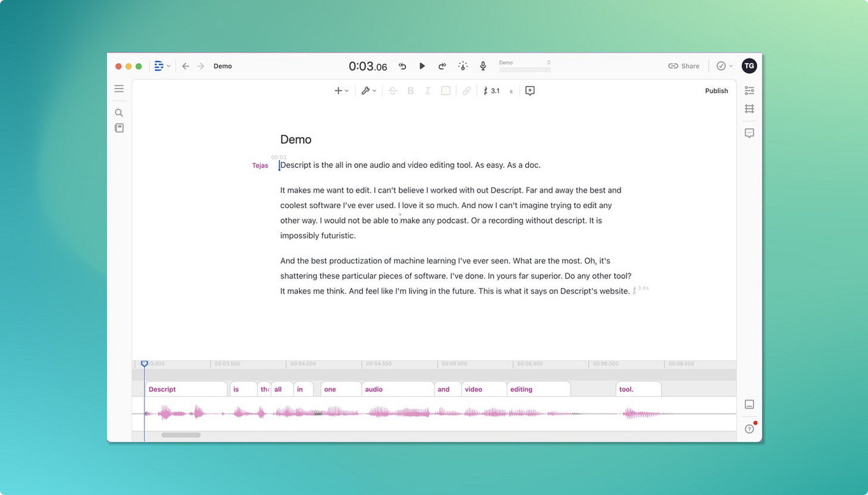The width and height of the screenshot is (868, 495).
Task: Click the Demo document heading
Action: point(296,140)
